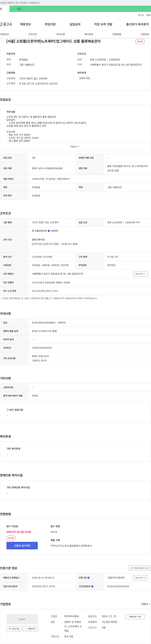This screenshot has width=151, height=644.
Task: Click the contact text 신정아(02-2077-3475)
Action: coord(43,586)
